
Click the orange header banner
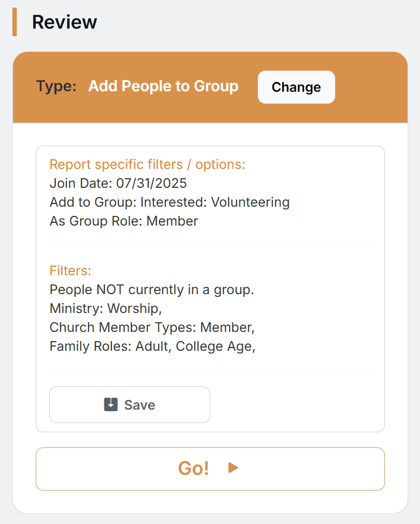(x=210, y=87)
